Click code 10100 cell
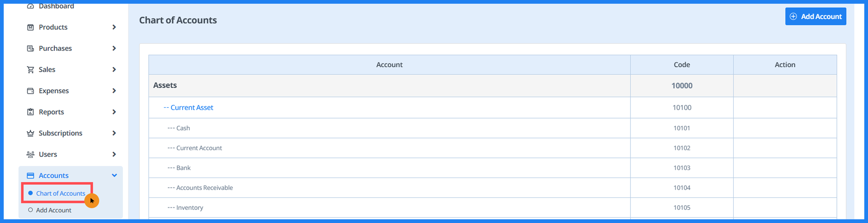The width and height of the screenshot is (868, 223). [682, 108]
